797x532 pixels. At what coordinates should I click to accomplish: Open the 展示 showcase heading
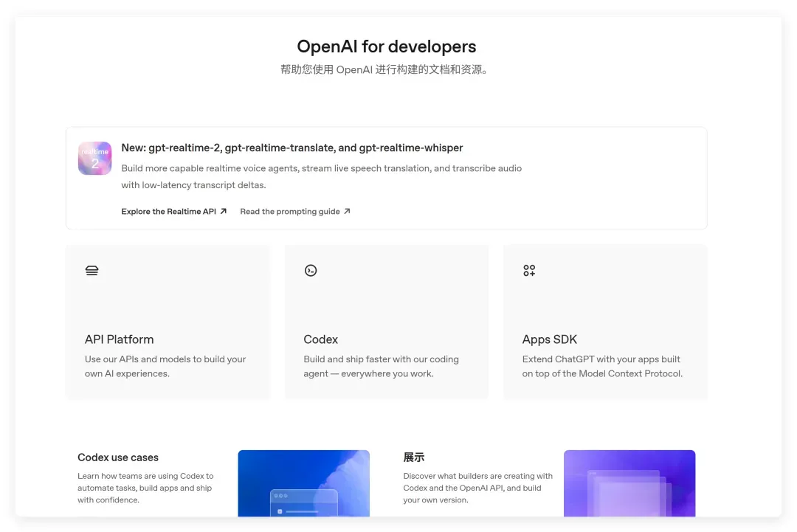pyautogui.click(x=414, y=457)
